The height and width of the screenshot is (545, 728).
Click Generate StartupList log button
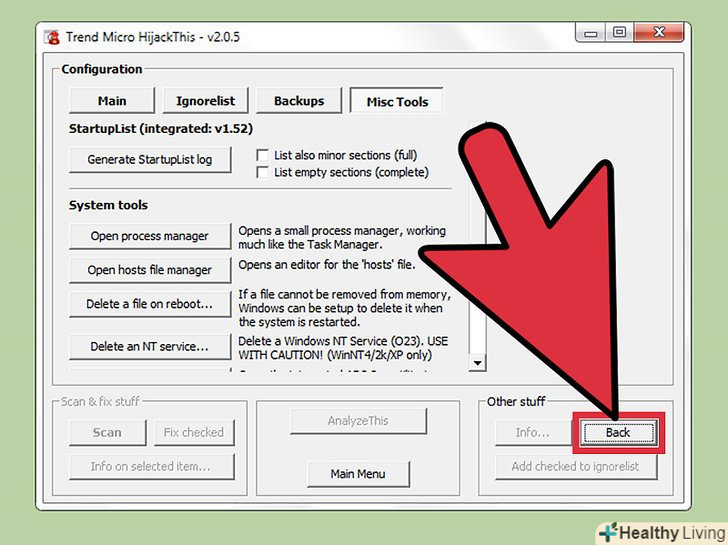point(150,160)
